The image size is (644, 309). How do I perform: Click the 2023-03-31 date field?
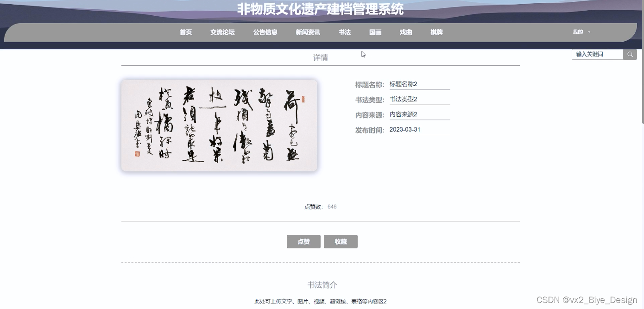point(420,130)
